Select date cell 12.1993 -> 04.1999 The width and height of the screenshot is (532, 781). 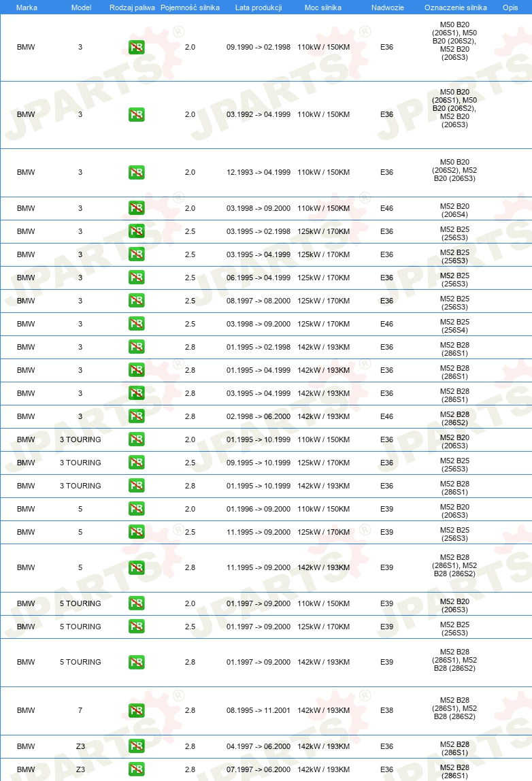point(259,172)
